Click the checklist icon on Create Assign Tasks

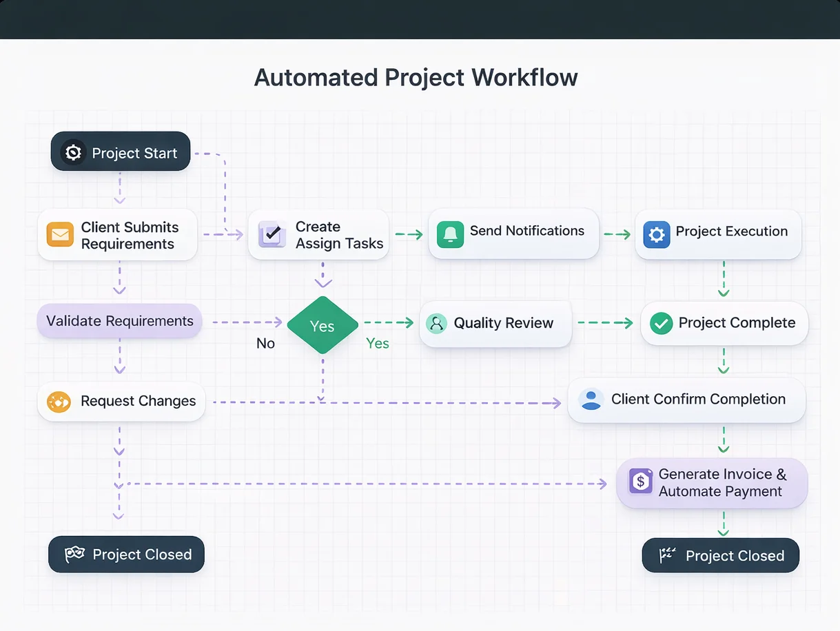coord(272,234)
